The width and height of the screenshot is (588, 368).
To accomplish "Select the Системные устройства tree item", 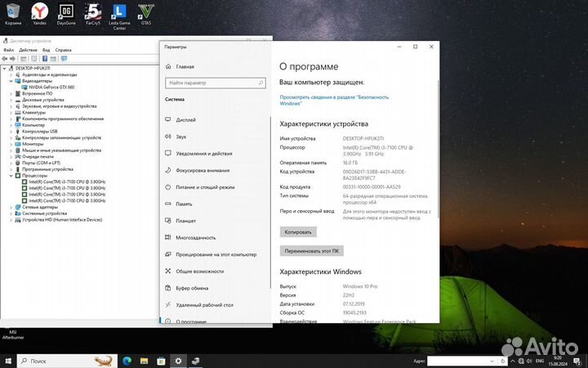I will pos(44,213).
